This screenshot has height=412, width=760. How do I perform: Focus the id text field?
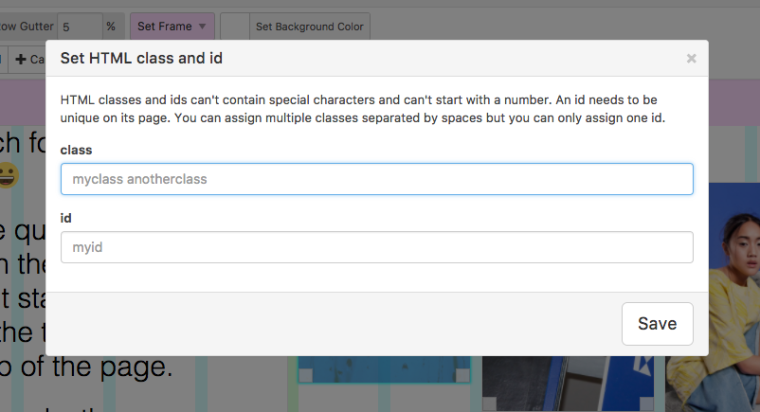pos(376,247)
